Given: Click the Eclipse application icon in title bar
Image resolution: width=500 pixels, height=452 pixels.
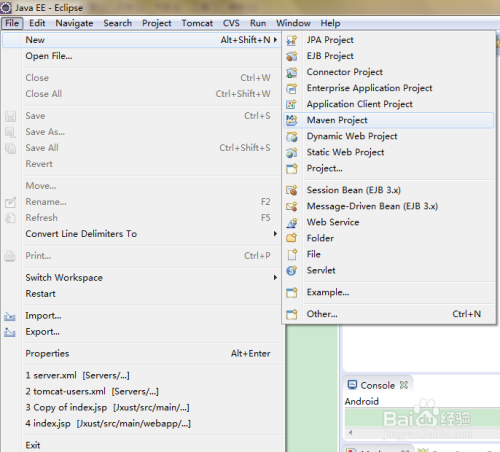Looking at the screenshot, I should click(x=6, y=7).
